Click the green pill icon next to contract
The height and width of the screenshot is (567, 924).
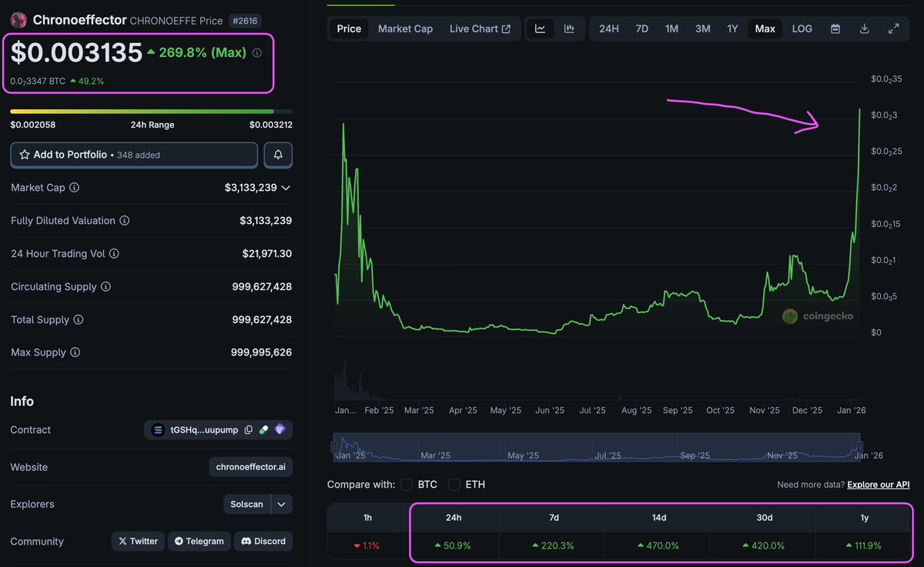(x=263, y=430)
